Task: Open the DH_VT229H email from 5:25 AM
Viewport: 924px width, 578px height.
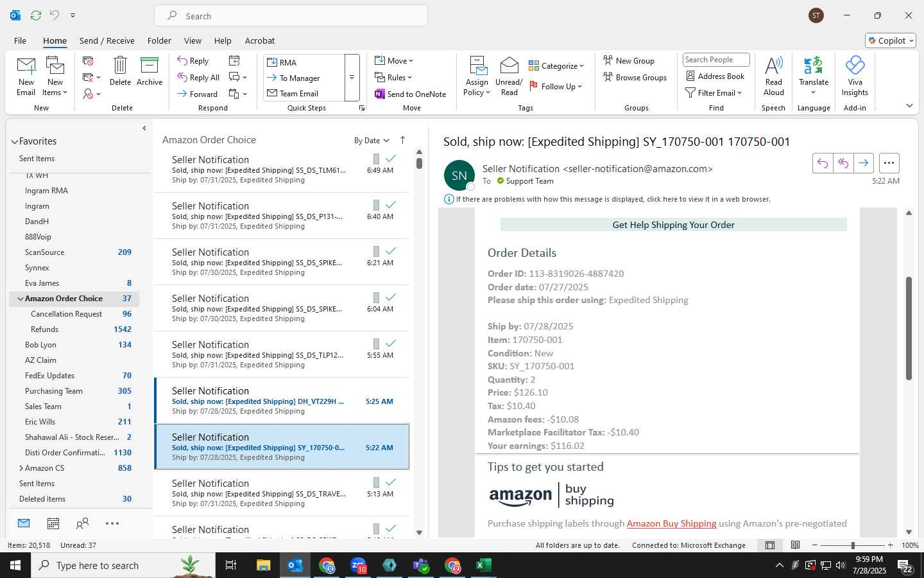Action: click(x=282, y=401)
